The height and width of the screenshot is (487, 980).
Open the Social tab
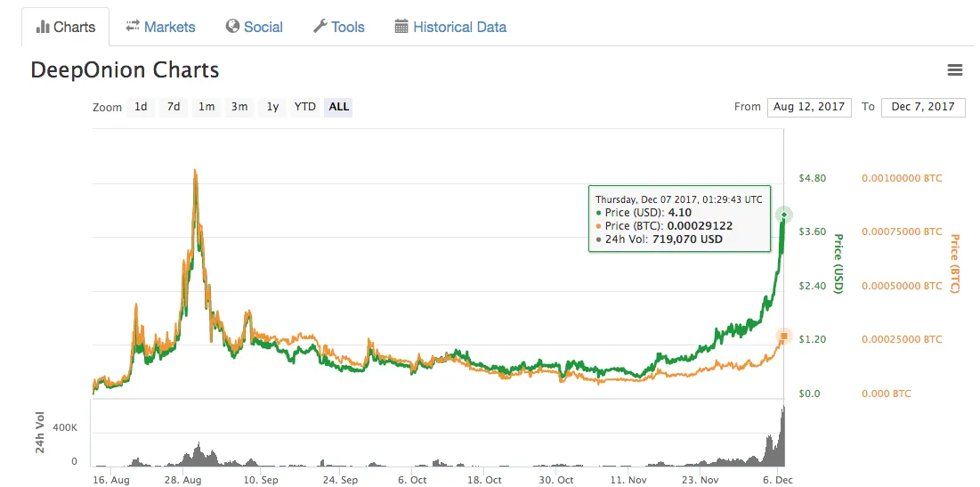point(255,27)
